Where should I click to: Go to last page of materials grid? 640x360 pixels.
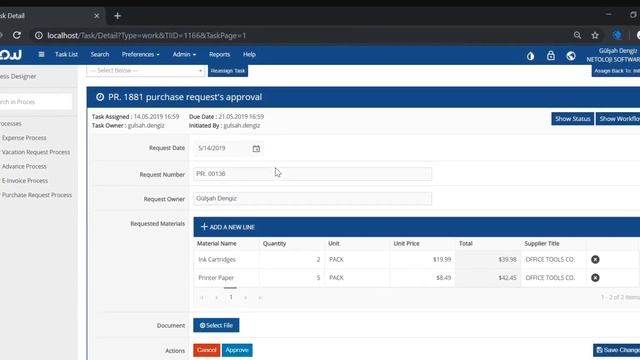[x=260, y=298]
